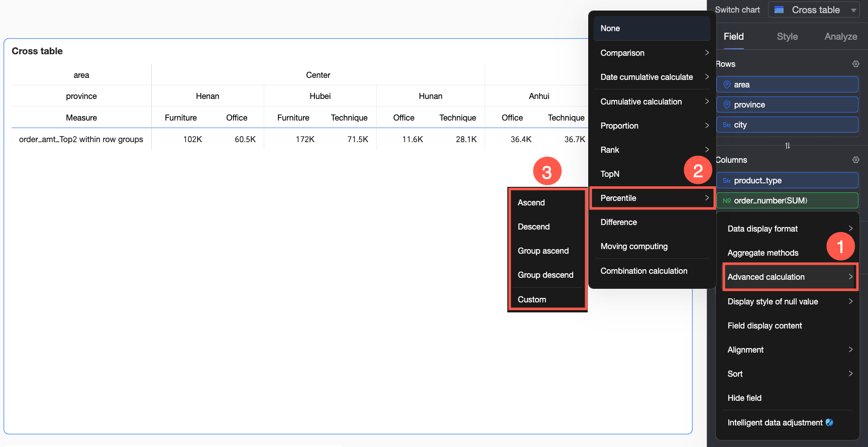Click the Str type icon on the city field
This screenshot has height=447, width=868.
727,125
